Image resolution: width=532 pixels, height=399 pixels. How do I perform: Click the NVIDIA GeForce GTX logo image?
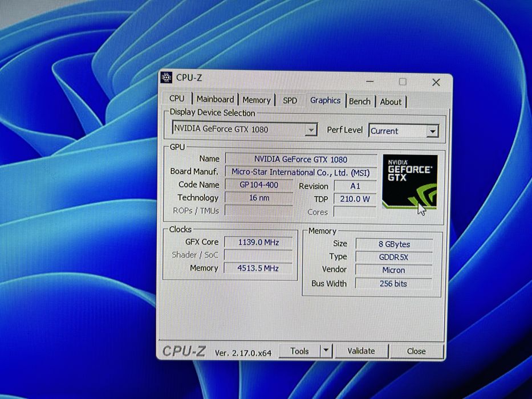coord(410,181)
